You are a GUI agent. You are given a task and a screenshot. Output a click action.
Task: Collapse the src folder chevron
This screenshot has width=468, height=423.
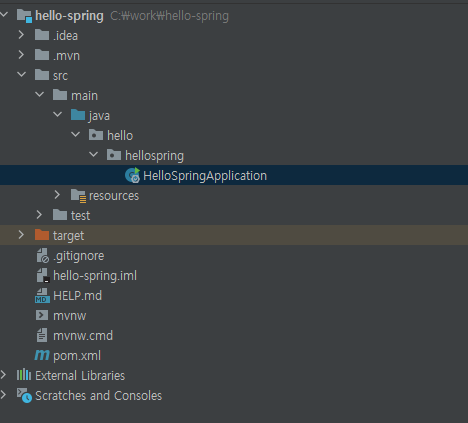click(22, 74)
